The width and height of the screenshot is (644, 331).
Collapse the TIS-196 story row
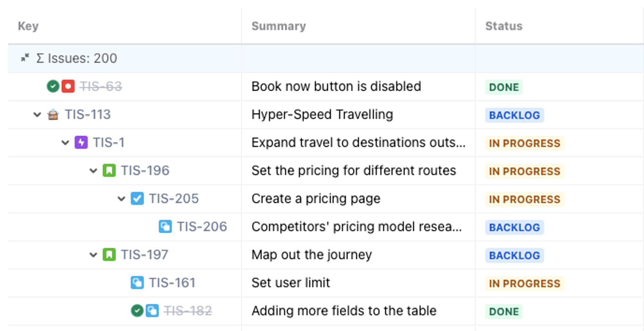point(93,171)
